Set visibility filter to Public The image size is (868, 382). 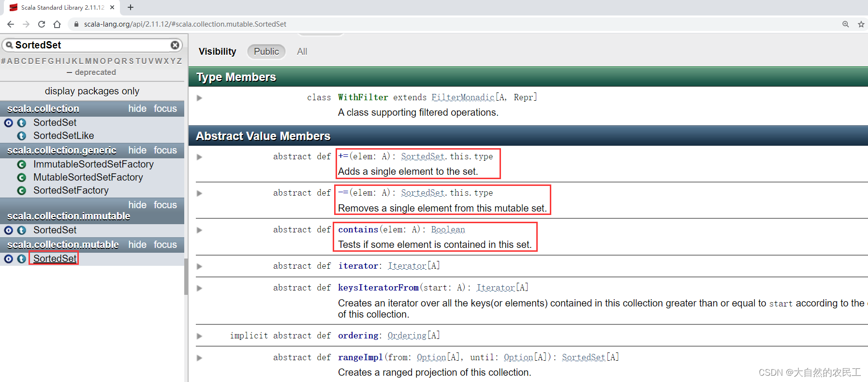(266, 51)
